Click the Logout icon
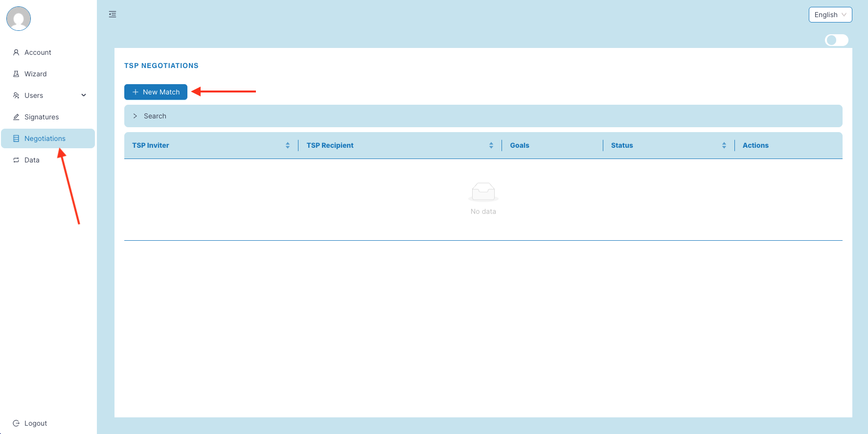 pyautogui.click(x=16, y=423)
